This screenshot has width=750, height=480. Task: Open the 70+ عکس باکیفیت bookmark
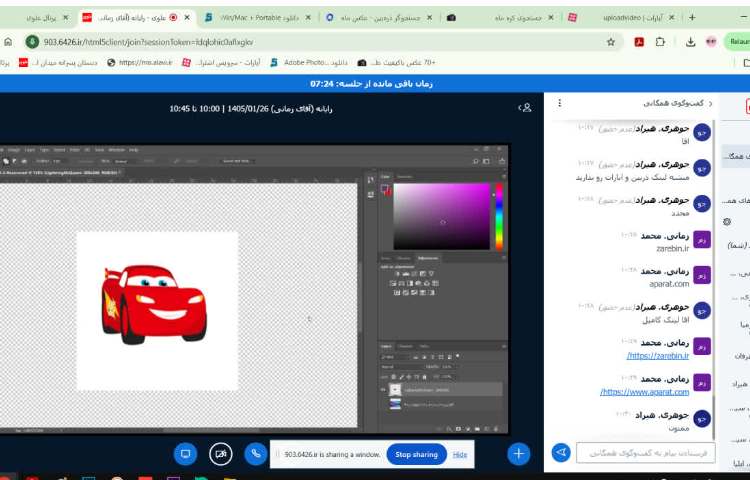point(396,63)
